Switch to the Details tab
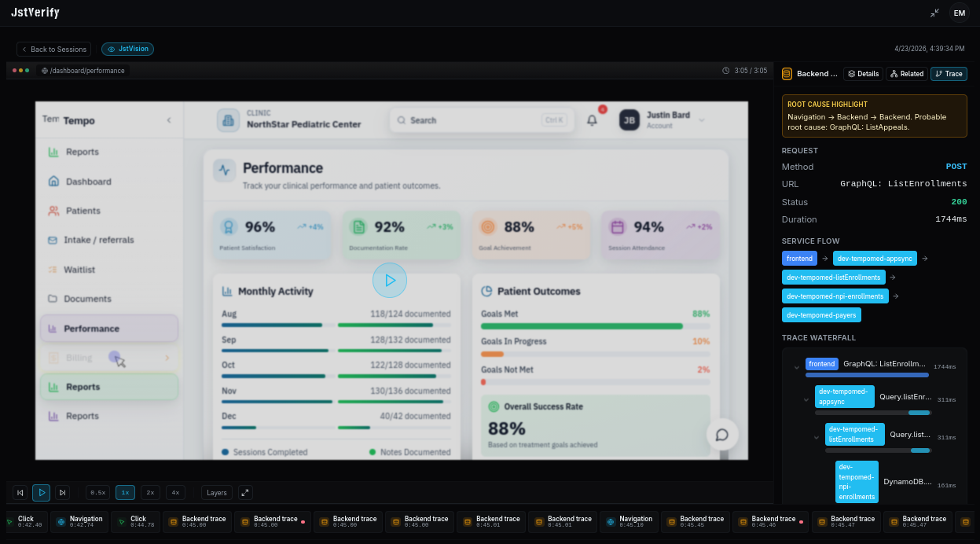This screenshot has height=544, width=980. tap(863, 74)
